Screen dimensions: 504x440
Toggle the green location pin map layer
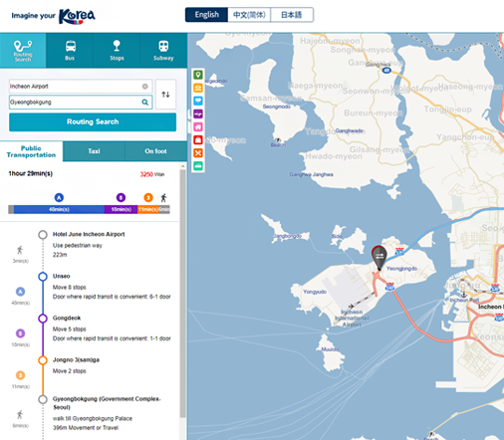click(198, 75)
